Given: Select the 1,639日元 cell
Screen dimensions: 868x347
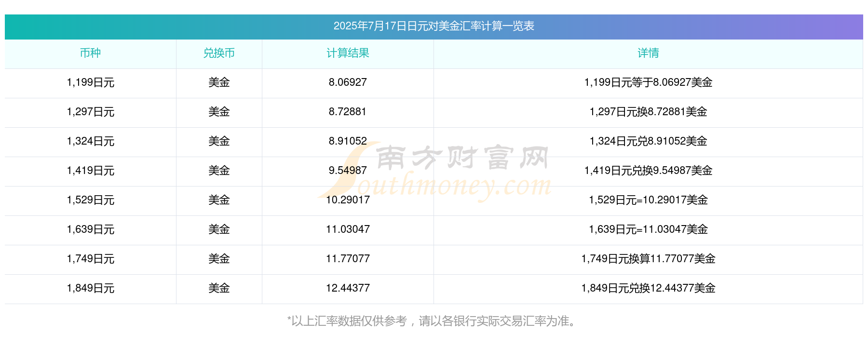Looking at the screenshot, I should click(x=90, y=229).
